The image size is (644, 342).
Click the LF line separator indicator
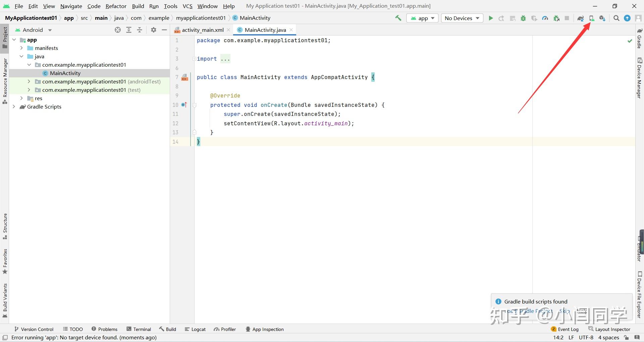pyautogui.click(x=571, y=337)
